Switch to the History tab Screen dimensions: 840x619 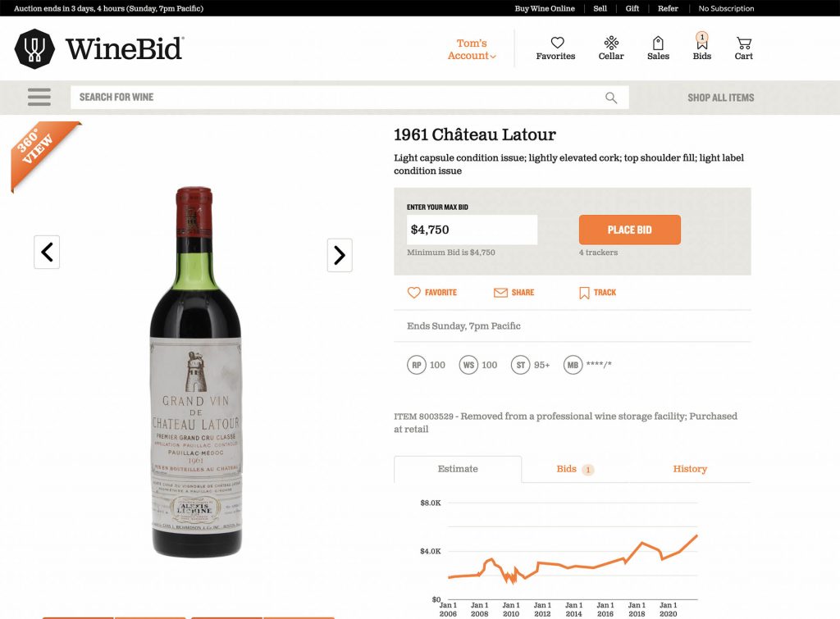tap(690, 469)
